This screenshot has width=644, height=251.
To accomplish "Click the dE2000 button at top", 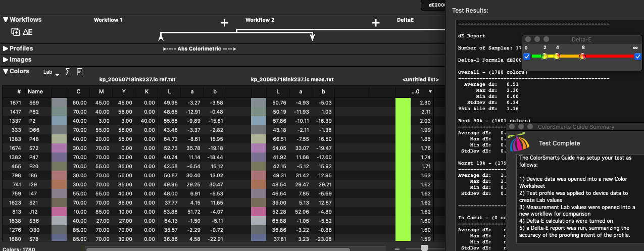I will click(x=433, y=4).
